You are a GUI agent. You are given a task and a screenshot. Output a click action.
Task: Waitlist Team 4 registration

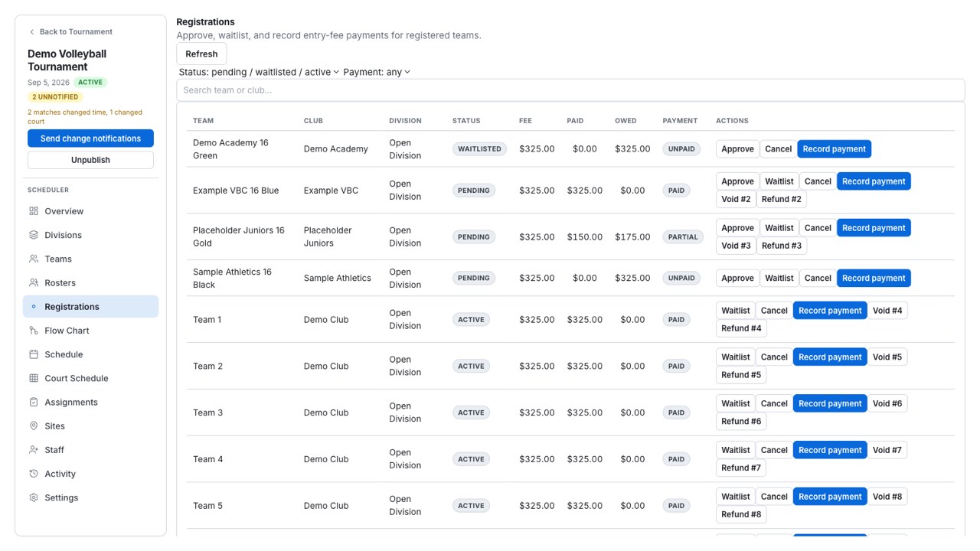click(x=736, y=450)
